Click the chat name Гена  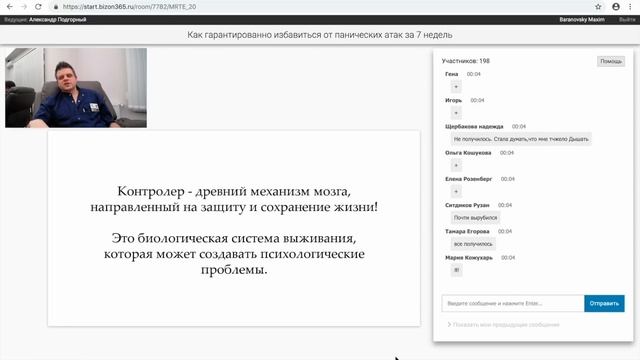click(x=451, y=74)
